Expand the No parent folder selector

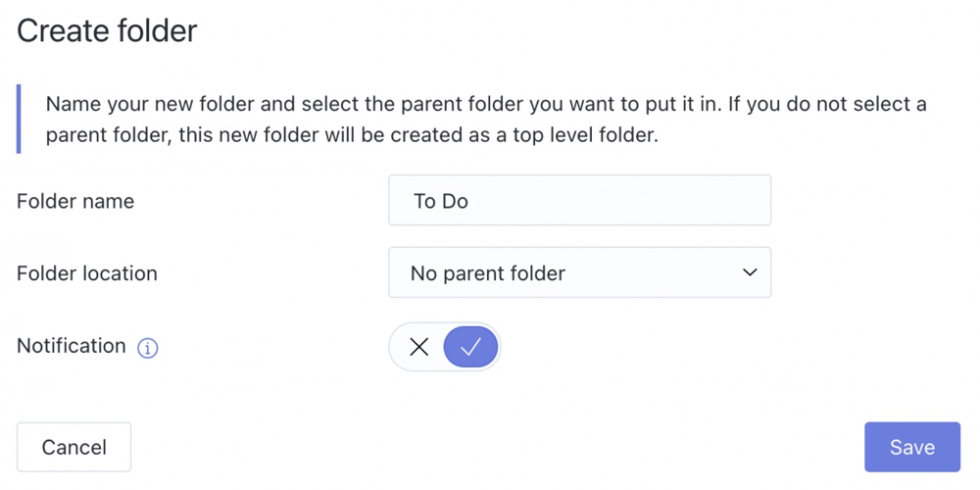[x=580, y=272]
